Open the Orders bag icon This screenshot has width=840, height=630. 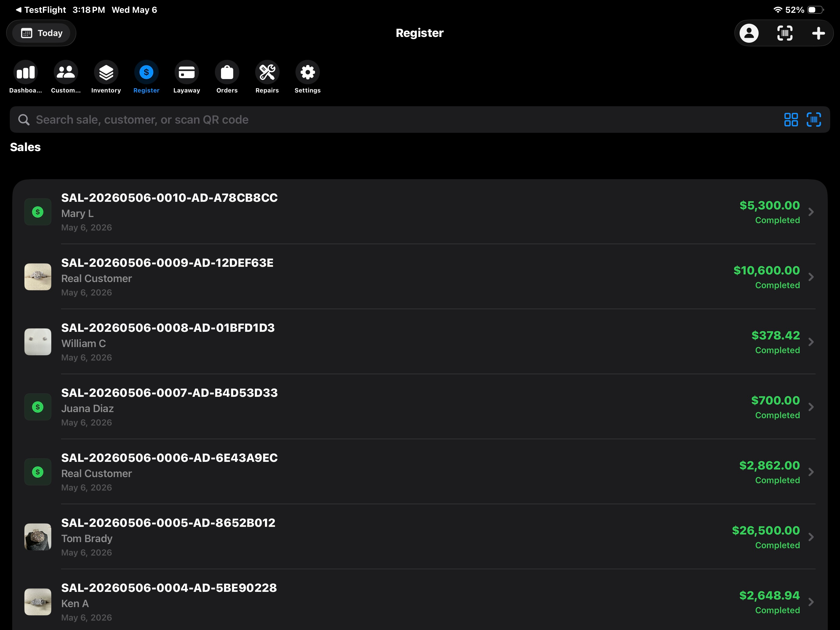[x=227, y=72]
